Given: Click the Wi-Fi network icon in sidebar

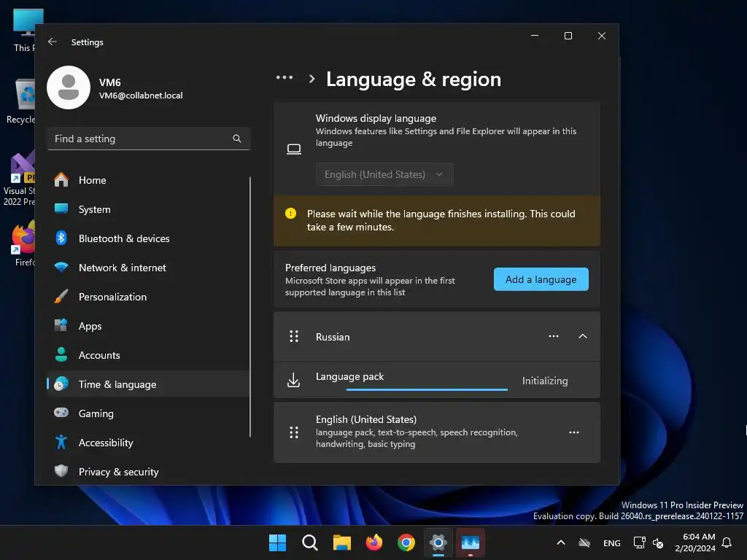Looking at the screenshot, I should coord(61,267).
